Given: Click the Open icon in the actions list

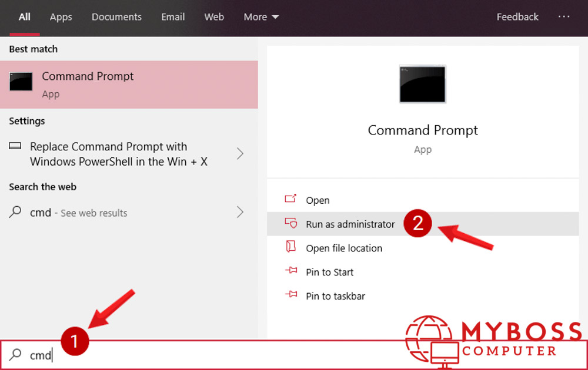Looking at the screenshot, I should coord(290,200).
